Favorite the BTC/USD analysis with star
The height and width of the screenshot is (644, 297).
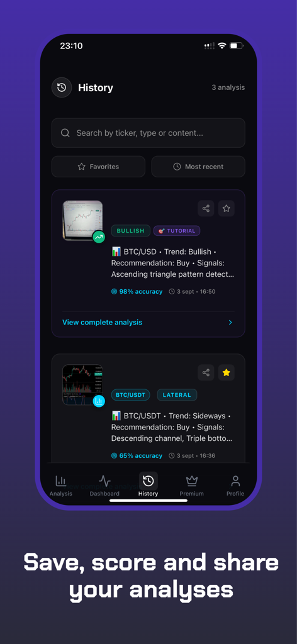coord(227,208)
